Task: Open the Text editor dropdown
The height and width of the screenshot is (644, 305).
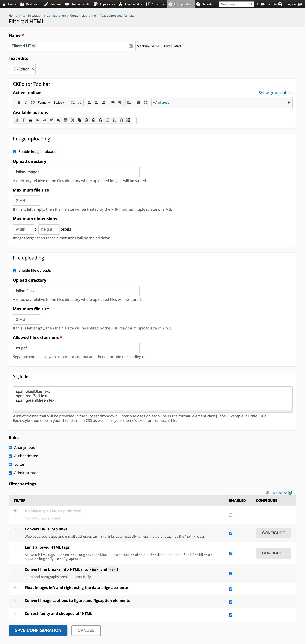Action: [22, 69]
